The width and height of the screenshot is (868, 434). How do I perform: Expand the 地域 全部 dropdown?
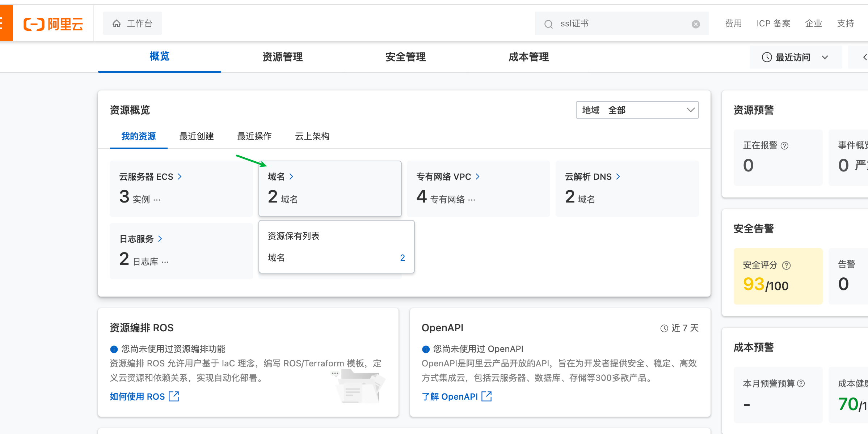coord(637,110)
